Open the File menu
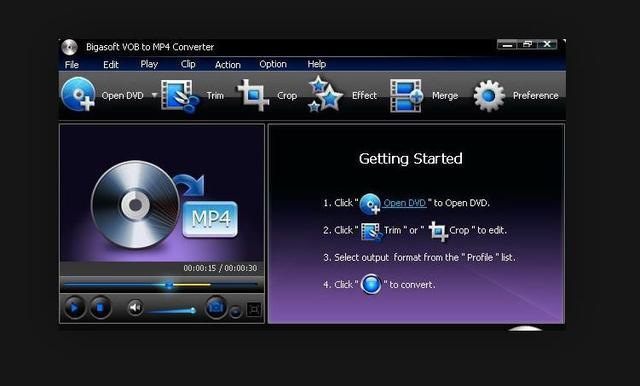The width and height of the screenshot is (640, 386). pos(72,64)
